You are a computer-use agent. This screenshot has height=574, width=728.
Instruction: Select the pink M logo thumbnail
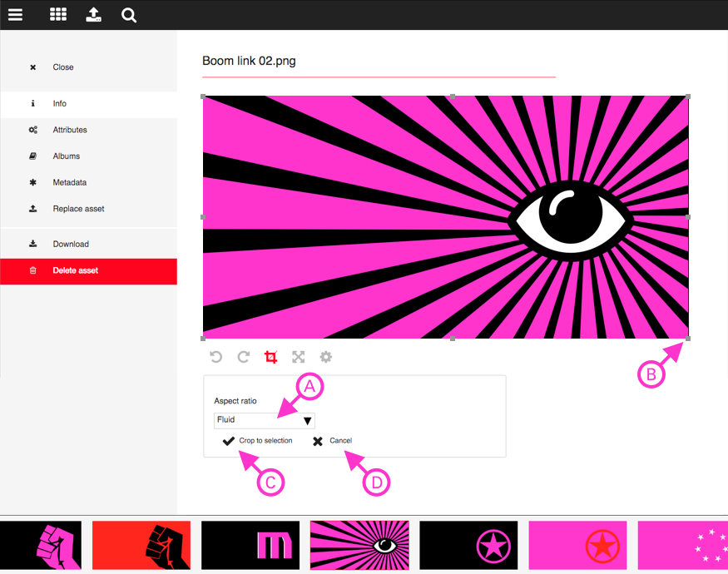click(x=250, y=545)
